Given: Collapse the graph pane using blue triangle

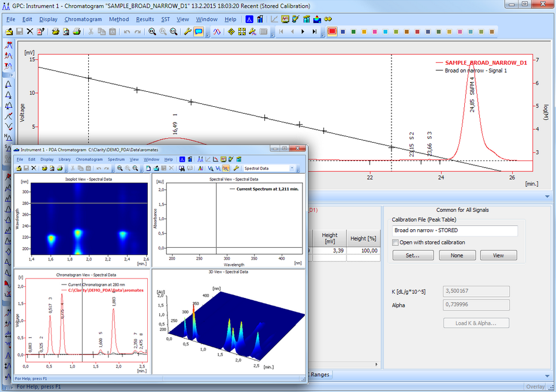Looking at the screenshot, I should pos(547,196).
